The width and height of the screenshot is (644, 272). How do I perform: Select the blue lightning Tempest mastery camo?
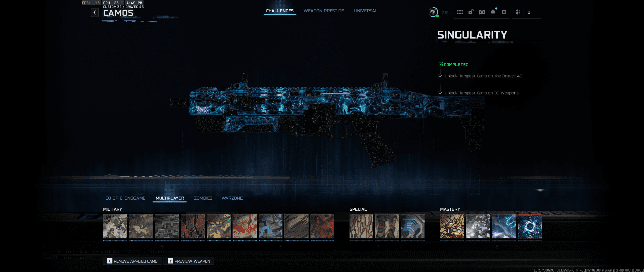504,227
